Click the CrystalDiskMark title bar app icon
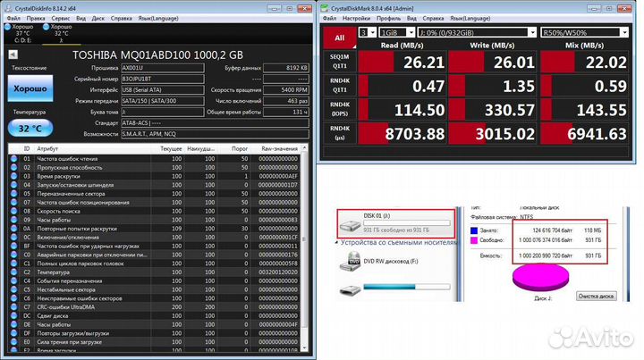644x360 pixels. (x=325, y=8)
